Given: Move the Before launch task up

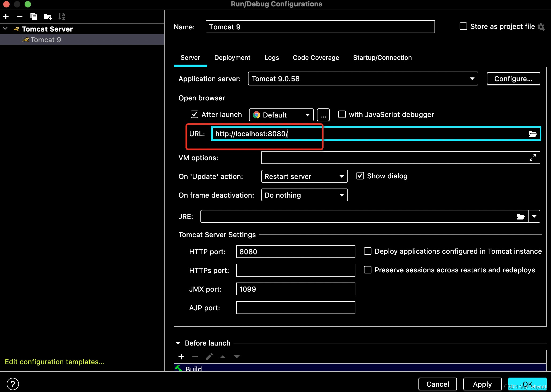Looking at the screenshot, I should (x=223, y=357).
